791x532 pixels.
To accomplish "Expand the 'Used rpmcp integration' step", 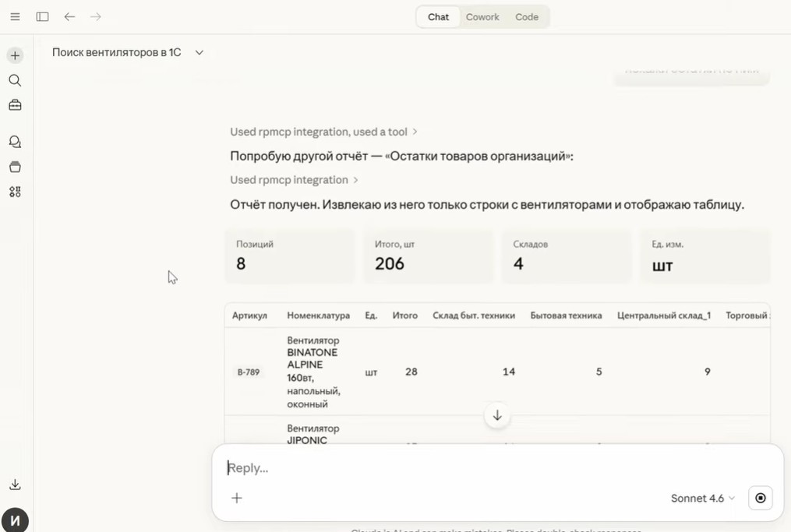I will click(x=294, y=180).
